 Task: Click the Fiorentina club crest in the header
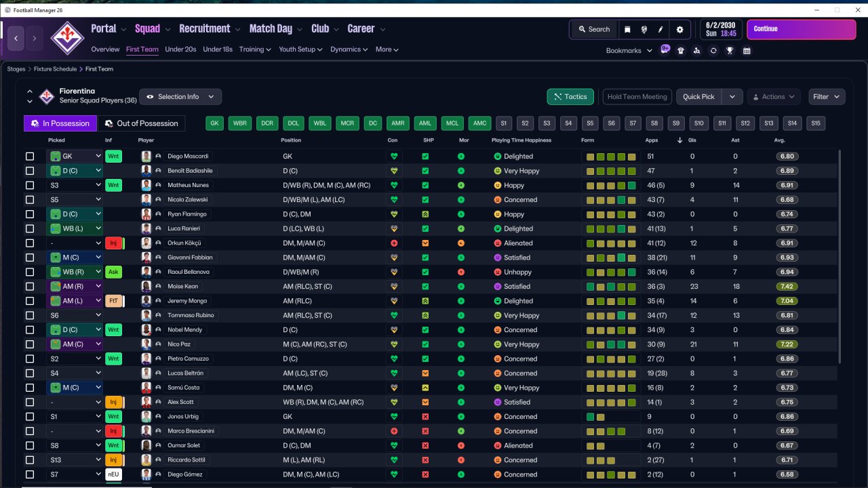68,37
